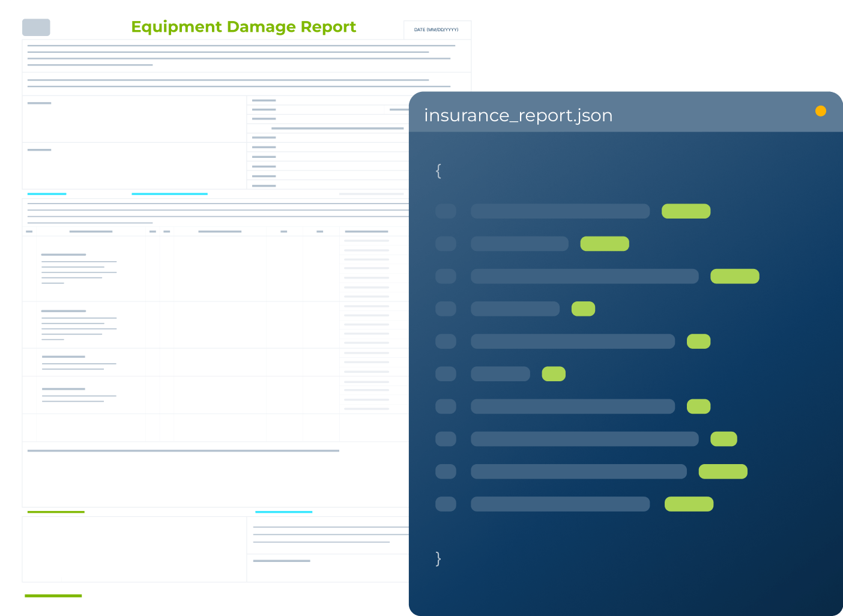
Task: Click the gray logo placeholder beside report title
Action: pyautogui.click(x=36, y=28)
